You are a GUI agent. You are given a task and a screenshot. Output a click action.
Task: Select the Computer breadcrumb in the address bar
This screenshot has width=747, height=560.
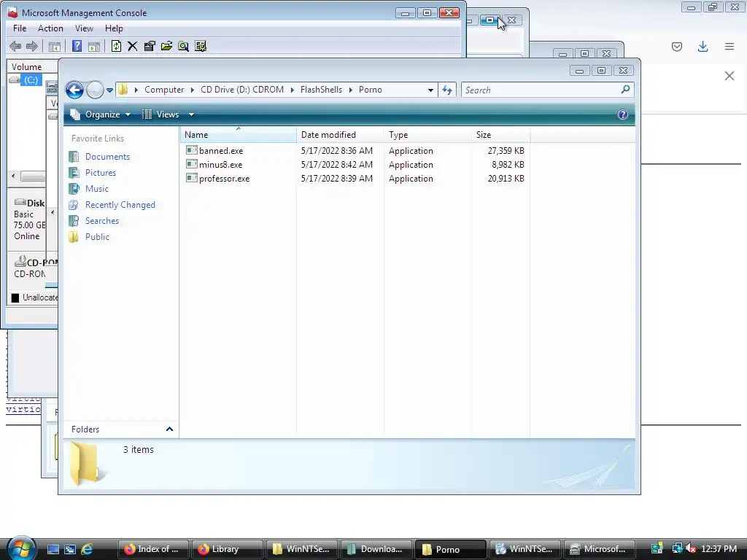(x=164, y=90)
